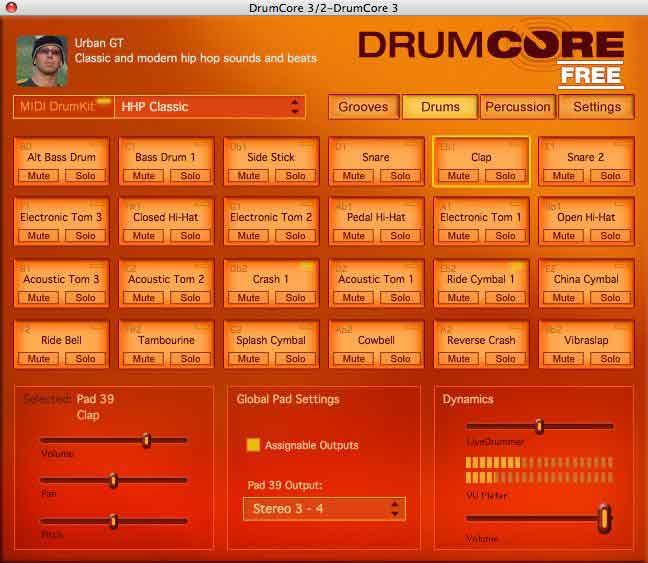Viewport: 648px width, 563px height.
Task: Click the LiveDrummer dynamics slider handle
Action: [x=539, y=427]
